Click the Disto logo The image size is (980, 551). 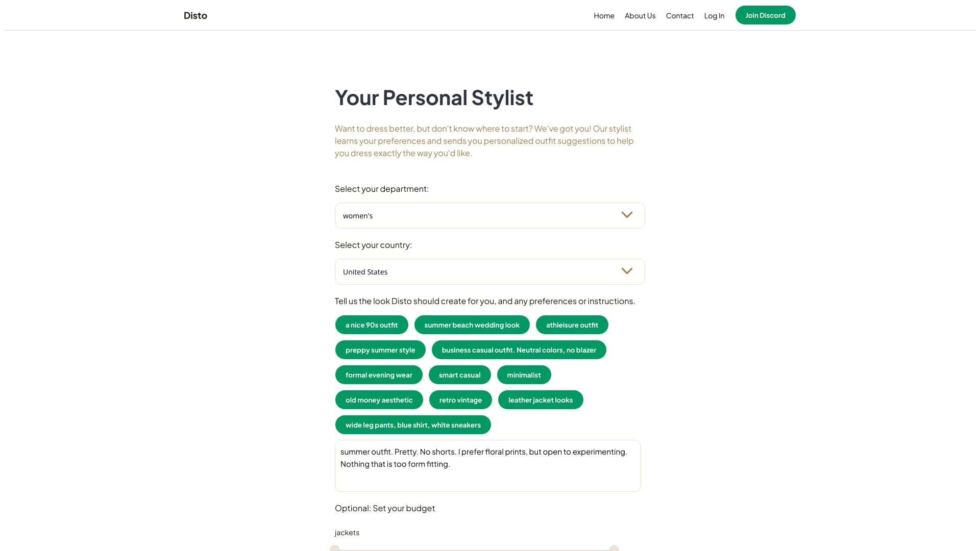tap(195, 15)
